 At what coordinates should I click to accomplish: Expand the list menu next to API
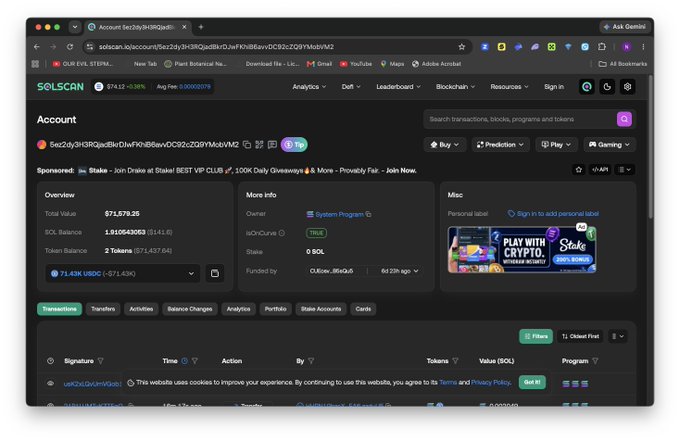click(624, 170)
